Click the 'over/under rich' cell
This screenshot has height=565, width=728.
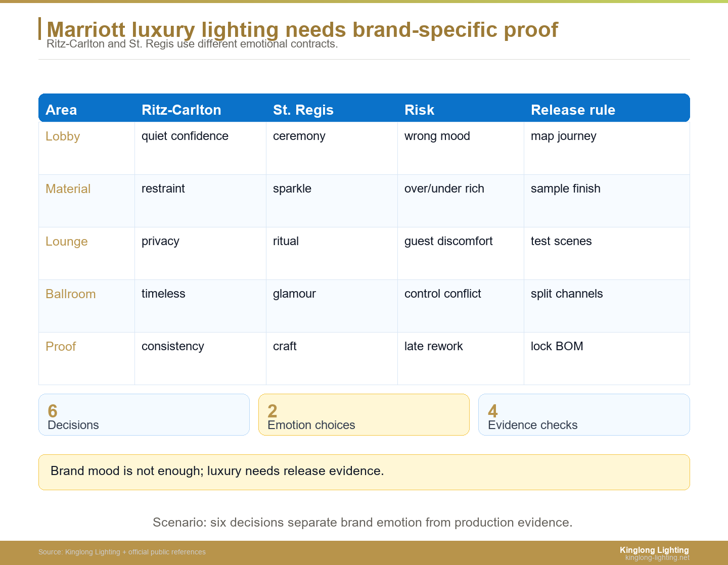point(461,201)
